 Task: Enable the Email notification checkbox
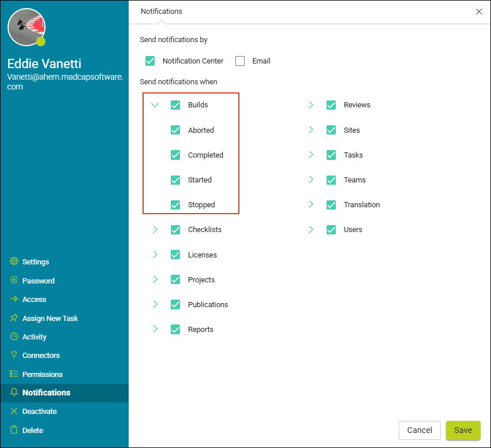coord(240,61)
